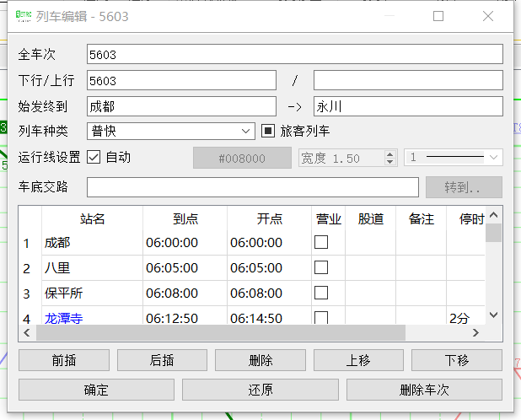Click the 删除车次 button
The width and height of the screenshot is (521, 420).
coord(424,390)
